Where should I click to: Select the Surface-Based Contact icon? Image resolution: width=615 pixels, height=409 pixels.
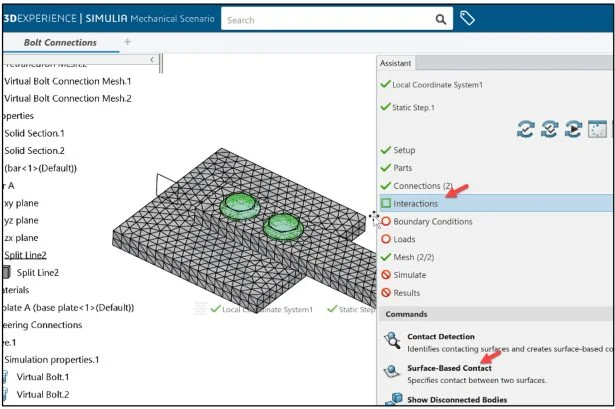(x=392, y=373)
